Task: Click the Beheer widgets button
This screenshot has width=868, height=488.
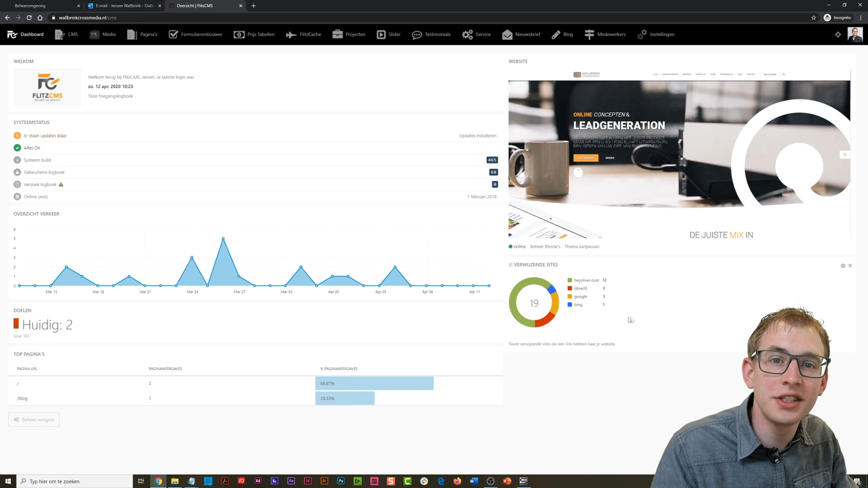Action: tap(34, 419)
